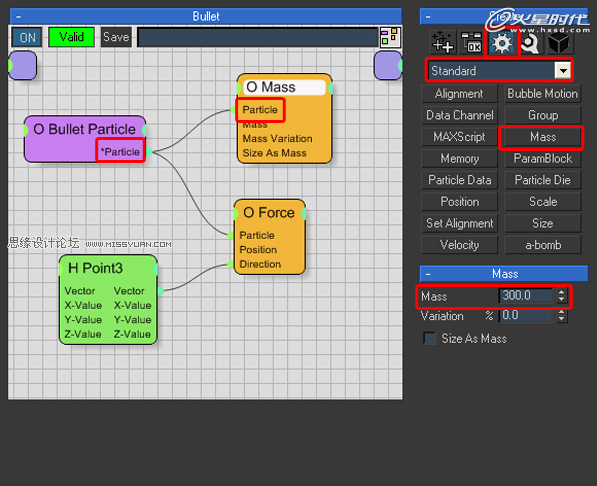597x486 pixels.
Task: Open the Standard dropdown list
Action: pyautogui.click(x=563, y=70)
